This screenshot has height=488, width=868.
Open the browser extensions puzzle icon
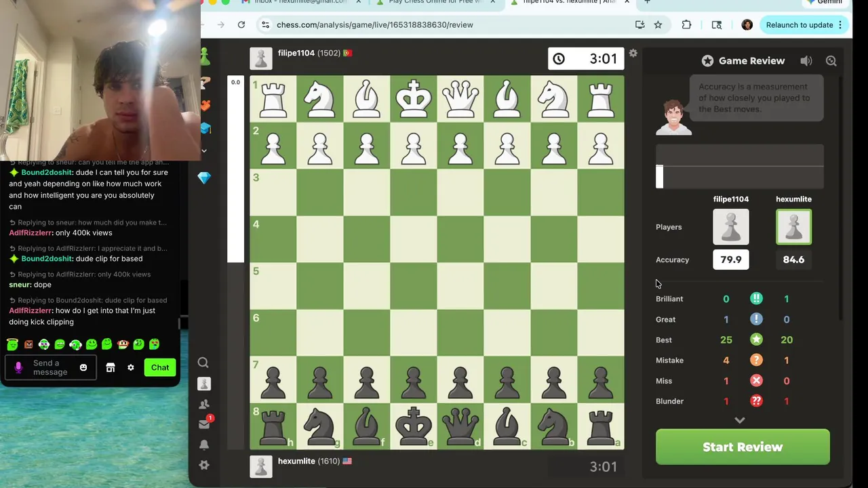point(686,25)
